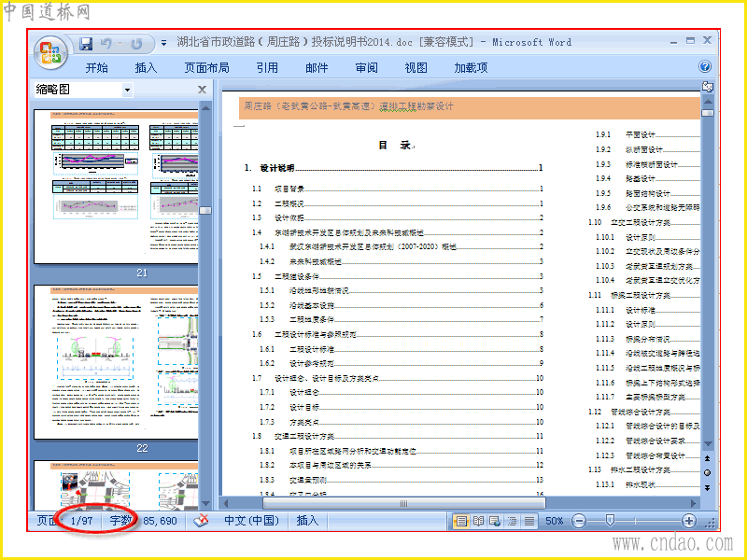747x560 pixels.
Task: Expand the 缩略图 pane dropdown
Action: pos(127,90)
